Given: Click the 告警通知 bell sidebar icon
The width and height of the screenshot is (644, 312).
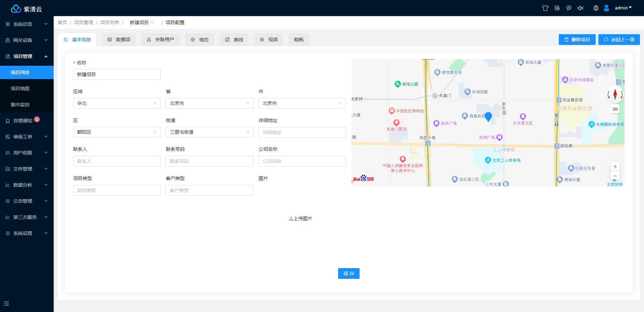Looking at the screenshot, I should [8, 121].
